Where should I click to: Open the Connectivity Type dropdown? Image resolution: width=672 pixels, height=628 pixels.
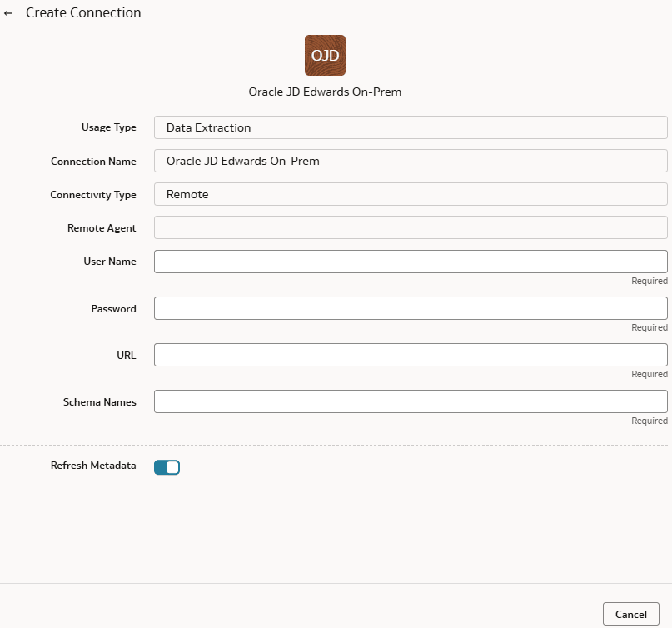click(x=411, y=194)
